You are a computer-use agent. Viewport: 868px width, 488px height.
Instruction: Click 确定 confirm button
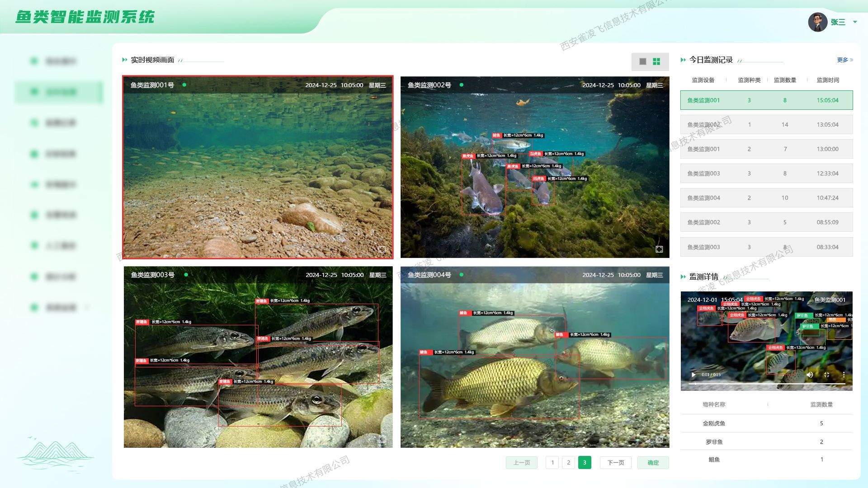point(653,462)
